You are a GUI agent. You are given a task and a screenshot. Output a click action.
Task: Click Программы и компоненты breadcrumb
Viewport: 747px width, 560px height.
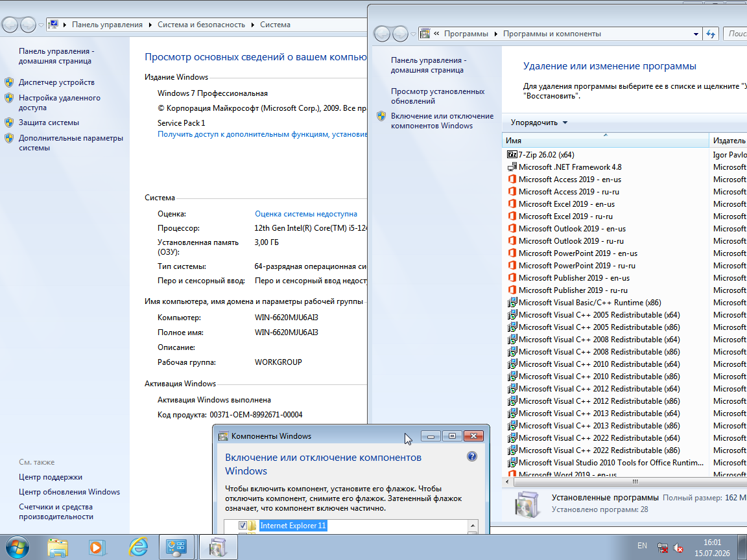(552, 34)
